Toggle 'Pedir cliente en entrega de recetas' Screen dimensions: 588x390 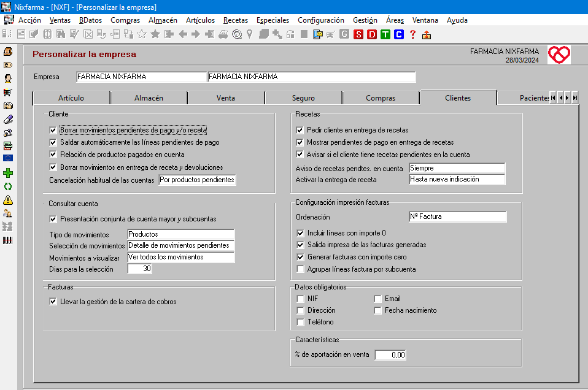tap(300, 130)
